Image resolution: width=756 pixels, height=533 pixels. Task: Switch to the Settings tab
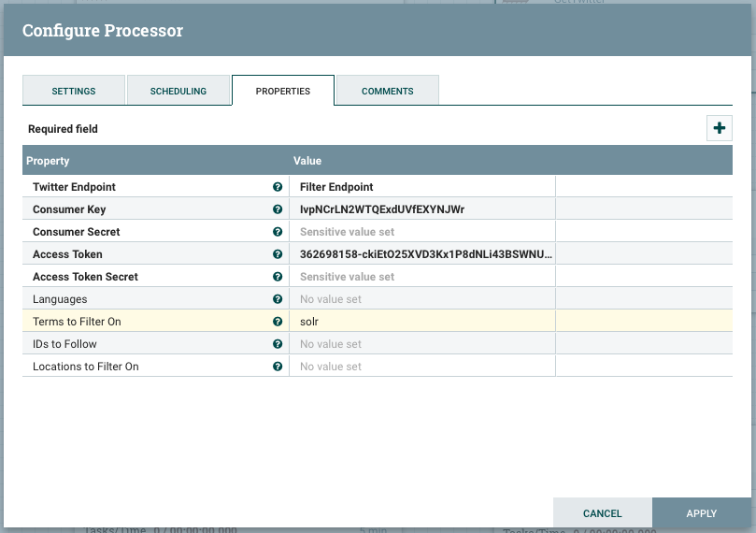click(x=73, y=91)
